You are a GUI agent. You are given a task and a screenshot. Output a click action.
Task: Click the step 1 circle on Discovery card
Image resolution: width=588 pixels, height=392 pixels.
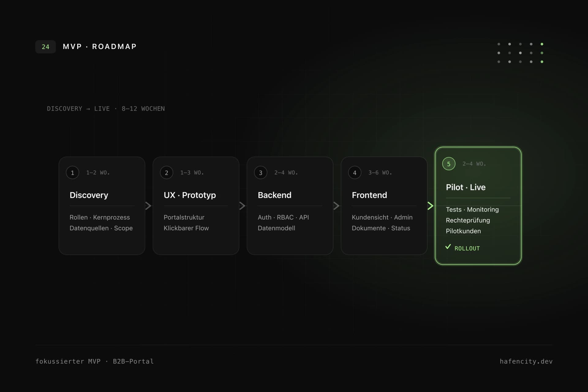tap(73, 173)
